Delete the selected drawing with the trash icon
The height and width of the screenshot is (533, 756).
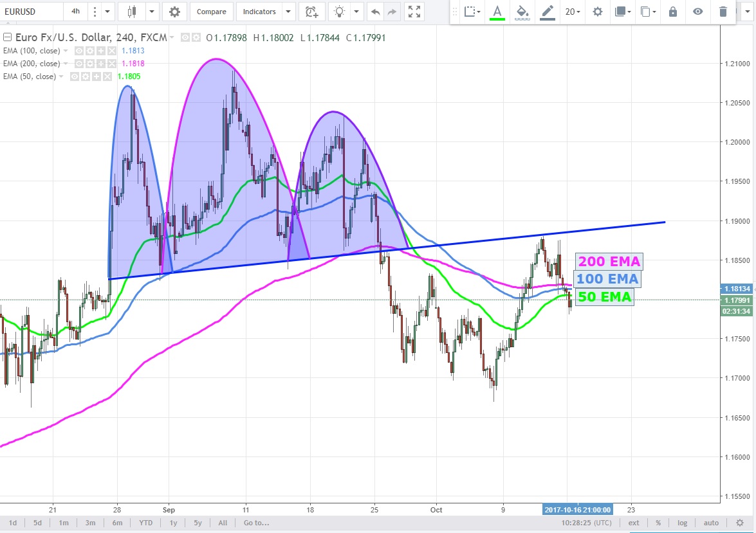coord(723,12)
